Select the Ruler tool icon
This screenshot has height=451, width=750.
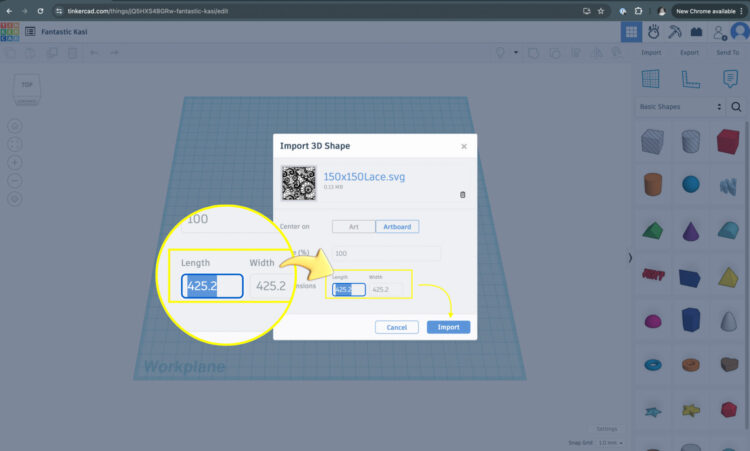(688, 78)
